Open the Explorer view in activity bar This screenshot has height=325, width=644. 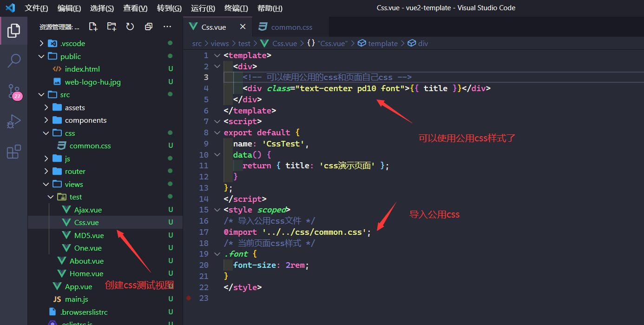tap(14, 31)
